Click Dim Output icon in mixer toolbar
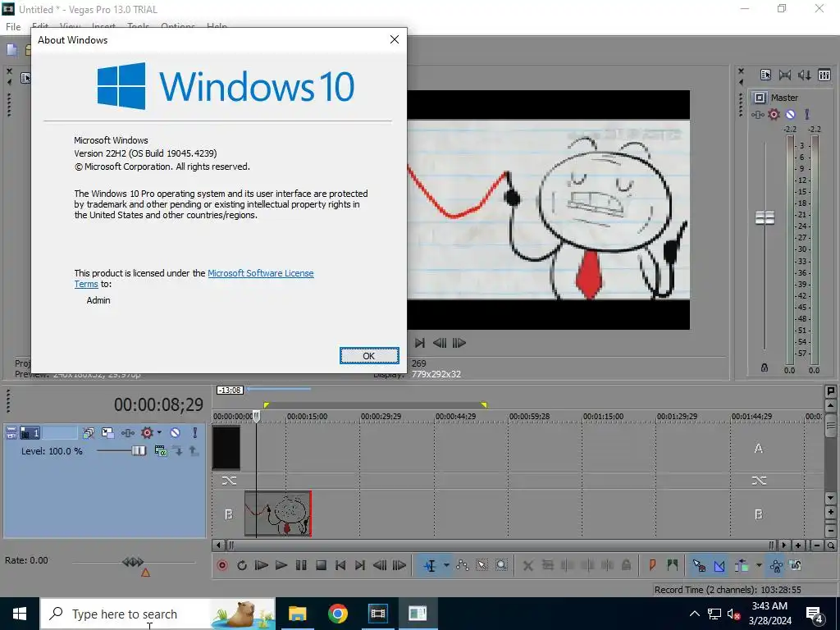840x630 pixels. 804,75
